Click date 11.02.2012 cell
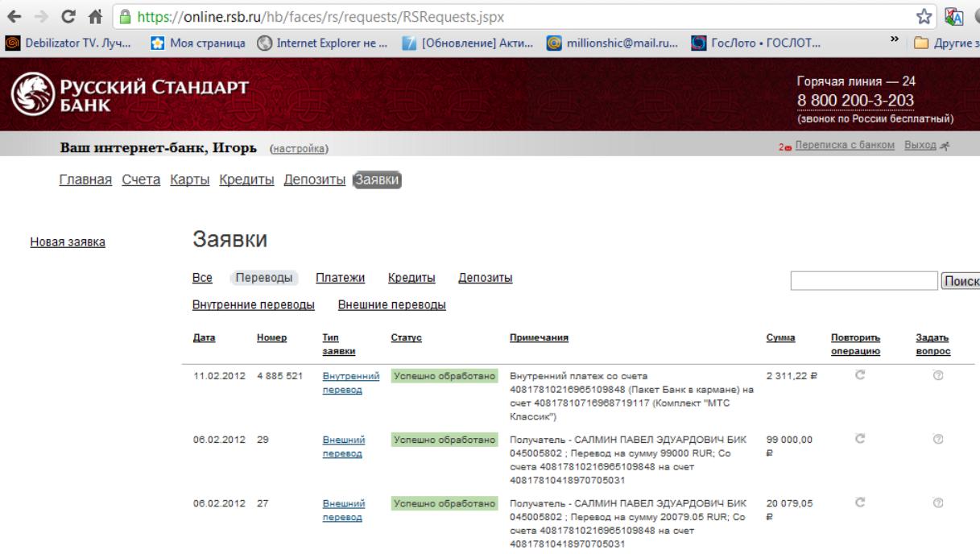The height and width of the screenshot is (554, 980). tap(220, 376)
